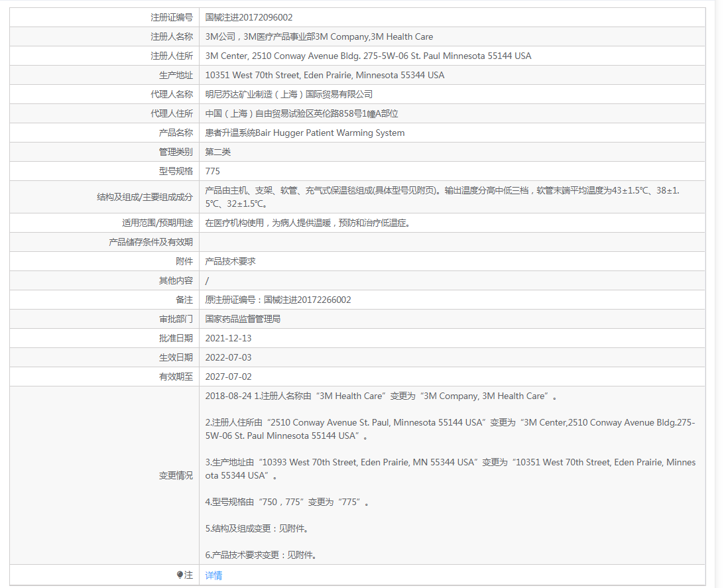Select the 第二类 management class value
The height and width of the screenshot is (588, 724).
pos(217,152)
